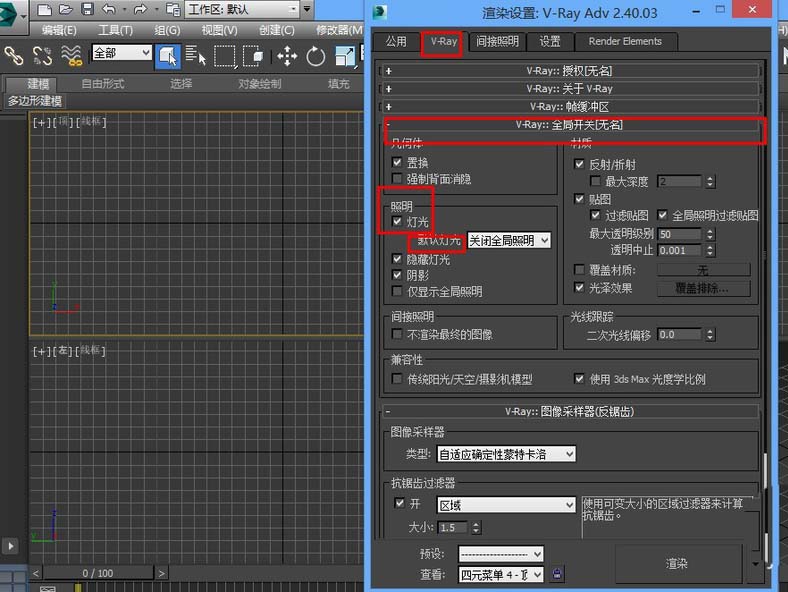Open the 工具(T) menu
Screen dimensions: 788x592
click(x=115, y=30)
